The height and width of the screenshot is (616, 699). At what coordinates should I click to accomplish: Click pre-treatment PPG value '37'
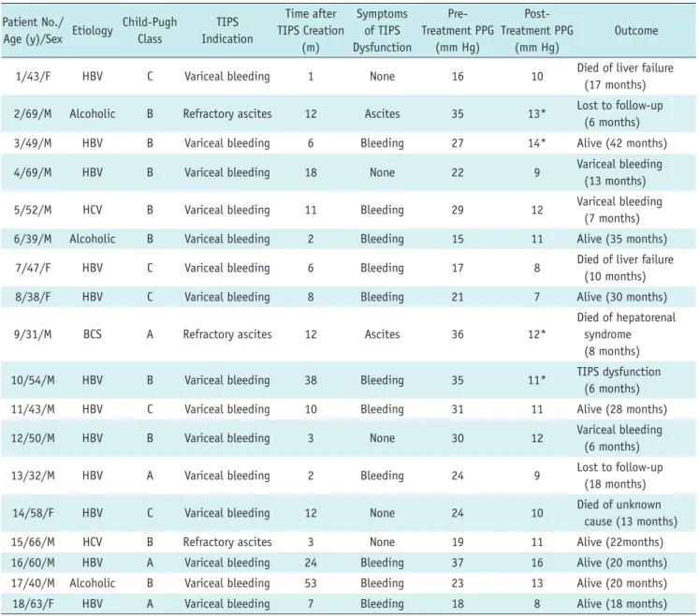click(458, 563)
